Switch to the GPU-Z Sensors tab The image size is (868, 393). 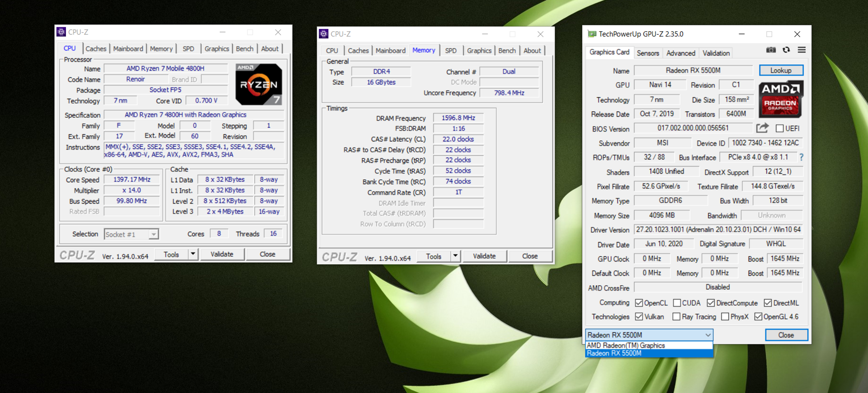(x=648, y=53)
